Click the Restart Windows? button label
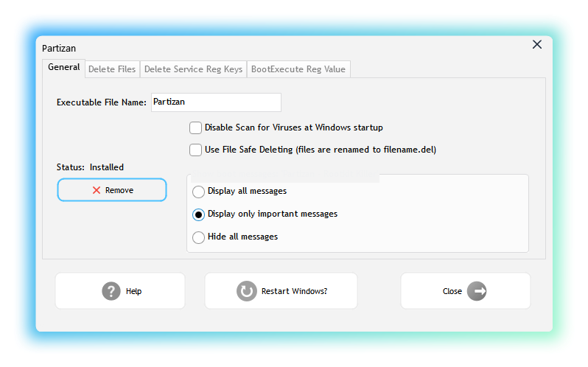This screenshot has height=367, width=588. 294,292
